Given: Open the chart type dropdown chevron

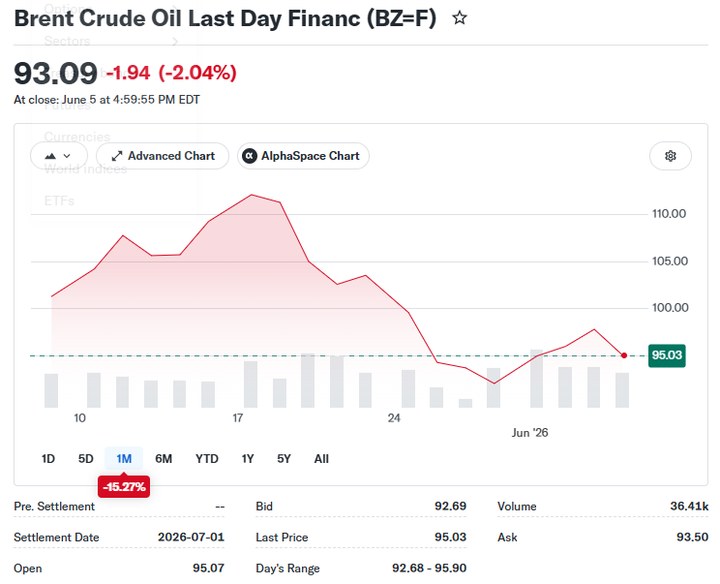Looking at the screenshot, I should click(67, 156).
